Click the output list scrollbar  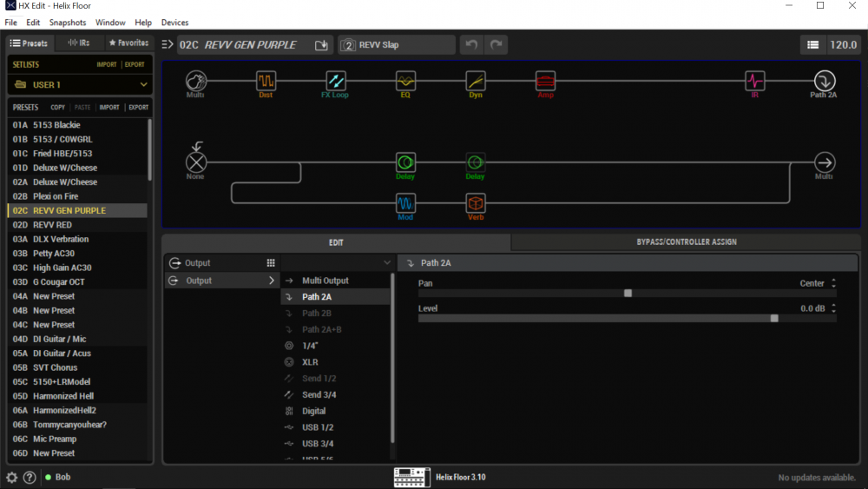[393, 358]
